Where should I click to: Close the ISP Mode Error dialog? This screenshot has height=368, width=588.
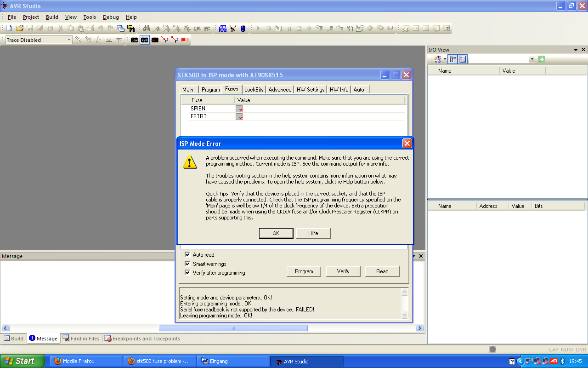407,144
